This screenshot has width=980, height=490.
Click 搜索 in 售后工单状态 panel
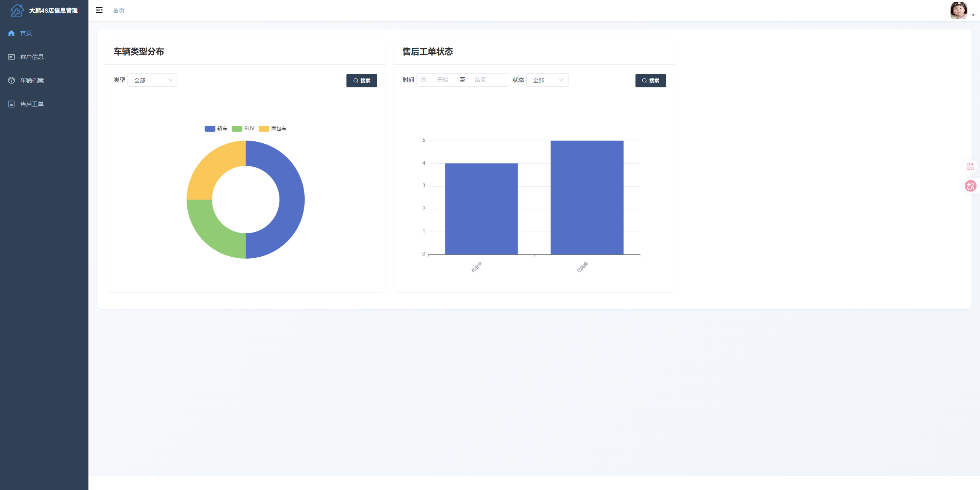coord(651,80)
